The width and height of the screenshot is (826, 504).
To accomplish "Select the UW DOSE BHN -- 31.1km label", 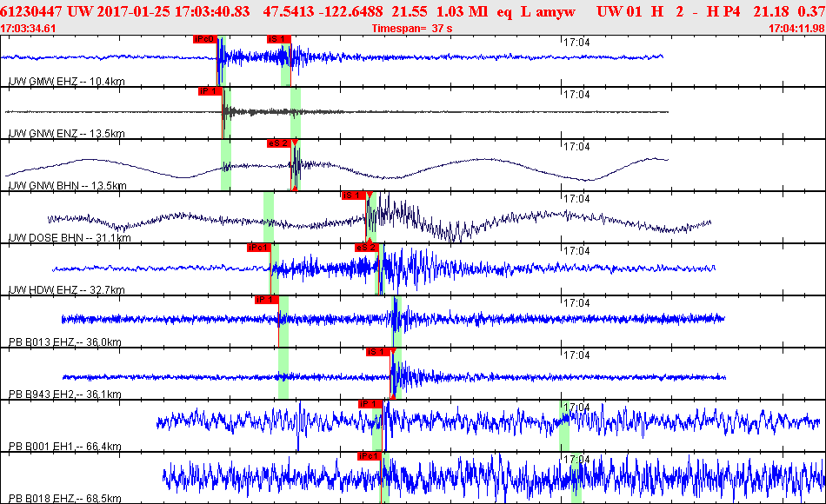I will click(70, 237).
